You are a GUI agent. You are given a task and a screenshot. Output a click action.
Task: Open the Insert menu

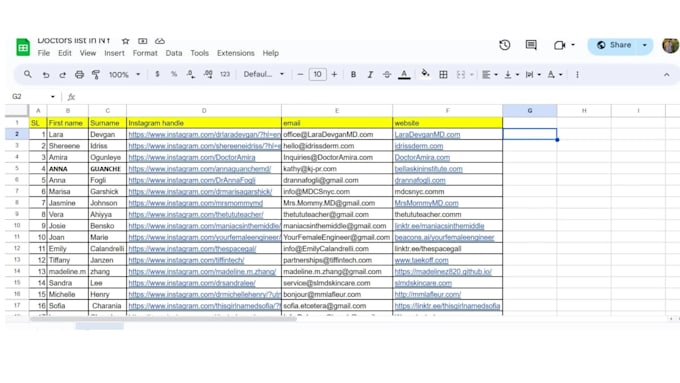point(114,53)
